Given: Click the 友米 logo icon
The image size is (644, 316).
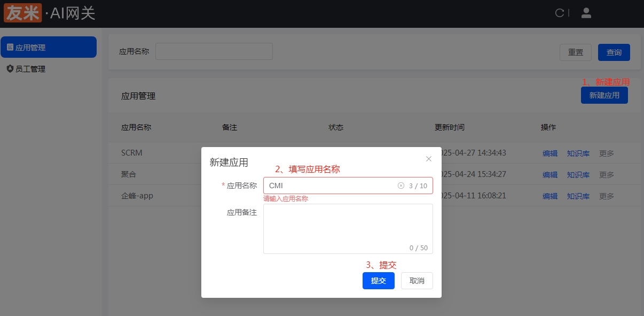Looking at the screenshot, I should [22, 12].
